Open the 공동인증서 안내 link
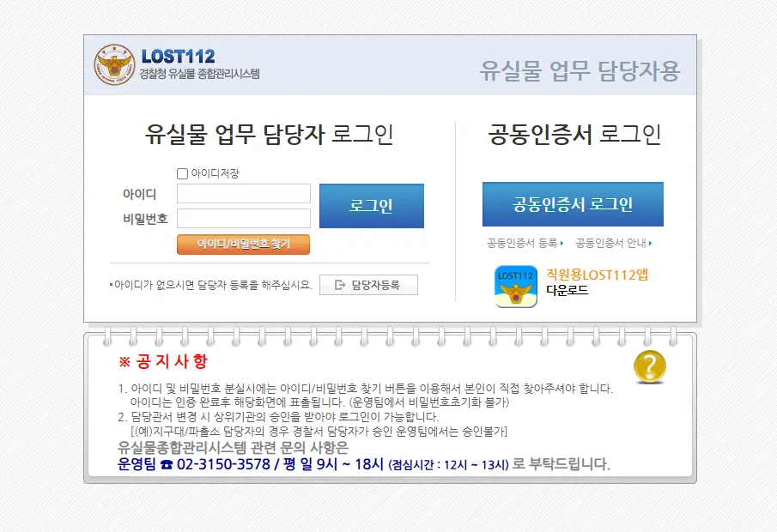Screen dimensions: 777x532 pos(611,243)
